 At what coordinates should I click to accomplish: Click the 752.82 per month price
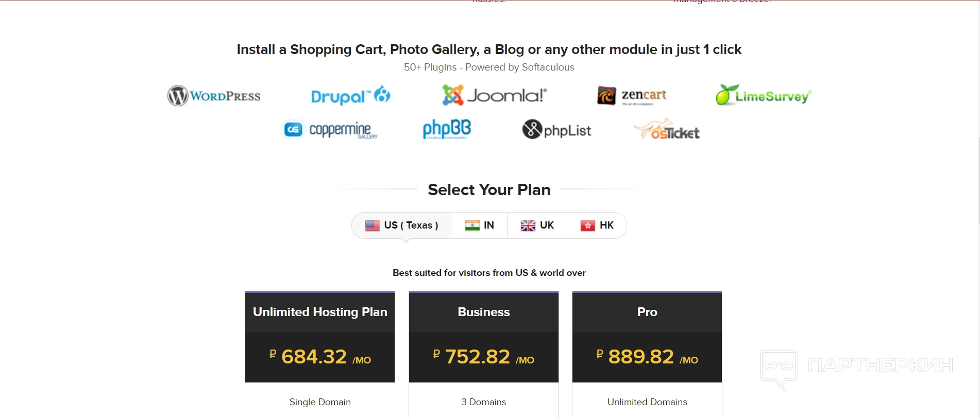point(483,357)
